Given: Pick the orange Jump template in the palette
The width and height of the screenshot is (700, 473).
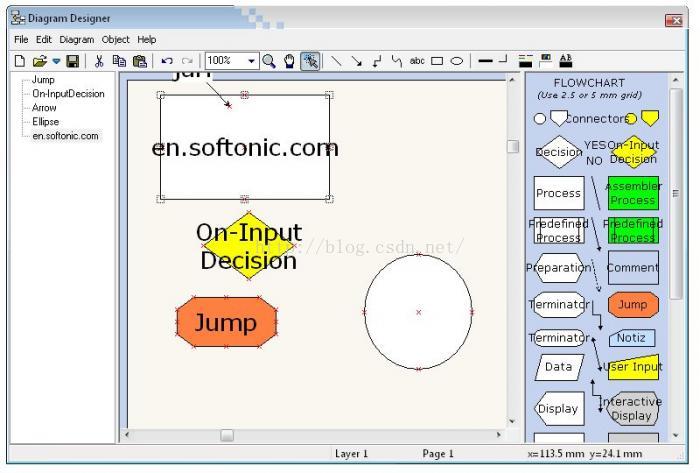Looking at the screenshot, I should click(x=633, y=305).
